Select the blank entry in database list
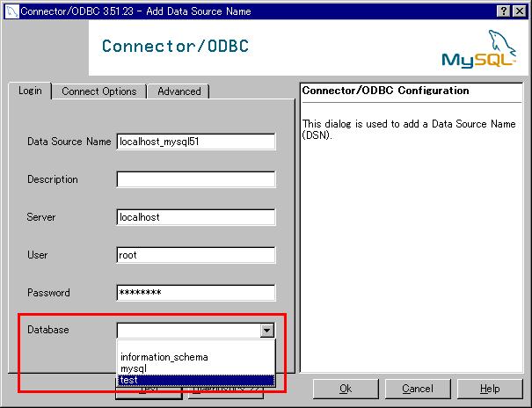The width and height of the screenshot is (532, 408). (x=196, y=346)
